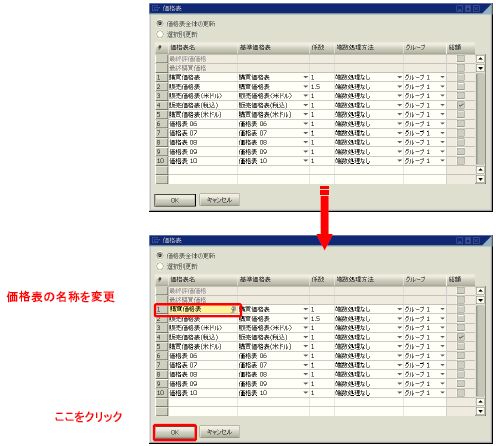Click the OK button in upper window

point(175,200)
